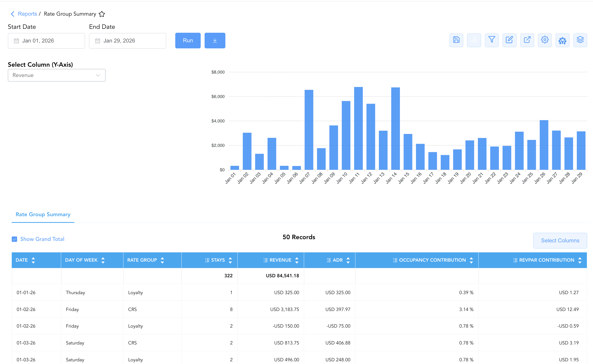Sort by Day of Week arrows
Image resolution: width=593 pixels, height=364 pixels.
[103, 260]
